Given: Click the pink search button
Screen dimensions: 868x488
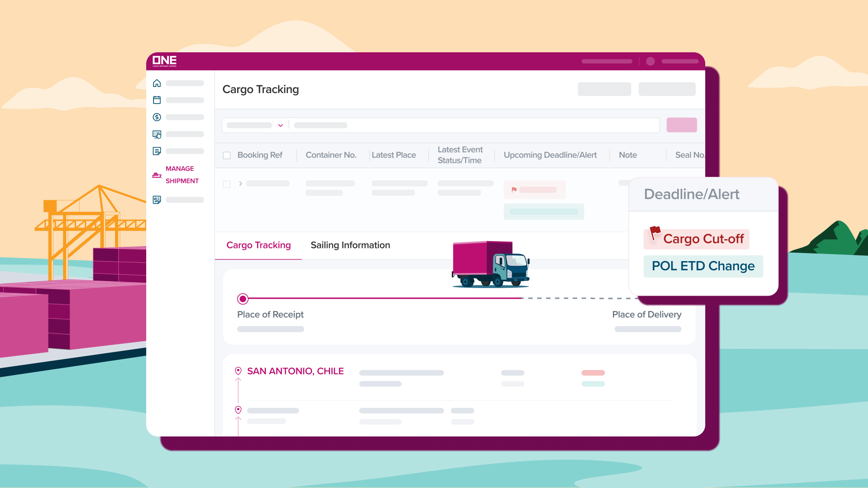Looking at the screenshot, I should click(681, 125).
